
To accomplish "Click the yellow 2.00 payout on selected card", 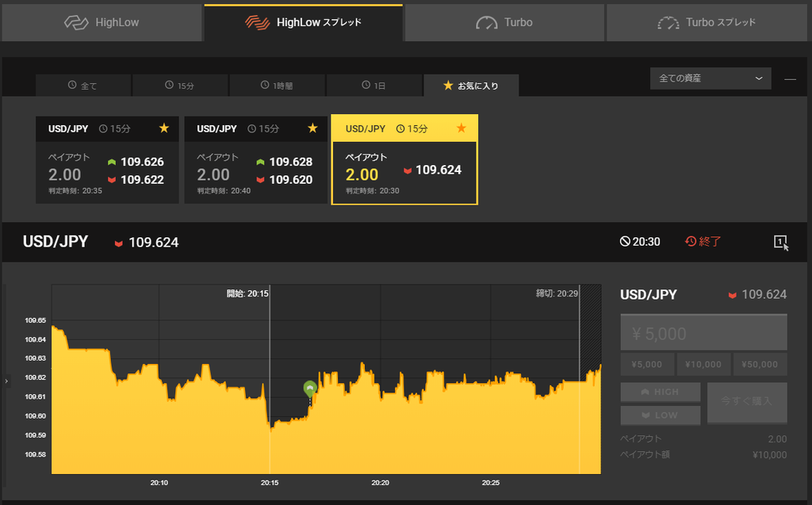I will [362, 174].
